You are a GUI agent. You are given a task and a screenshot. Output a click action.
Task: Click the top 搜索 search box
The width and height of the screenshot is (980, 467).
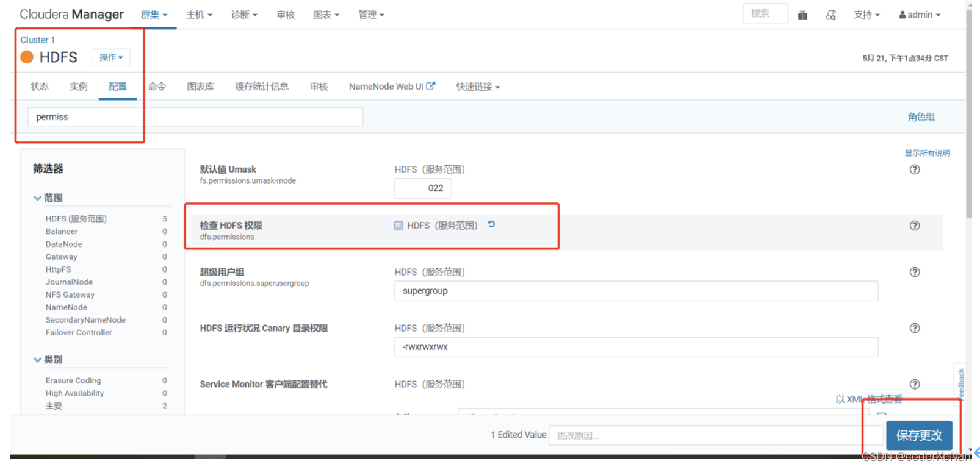tap(765, 13)
